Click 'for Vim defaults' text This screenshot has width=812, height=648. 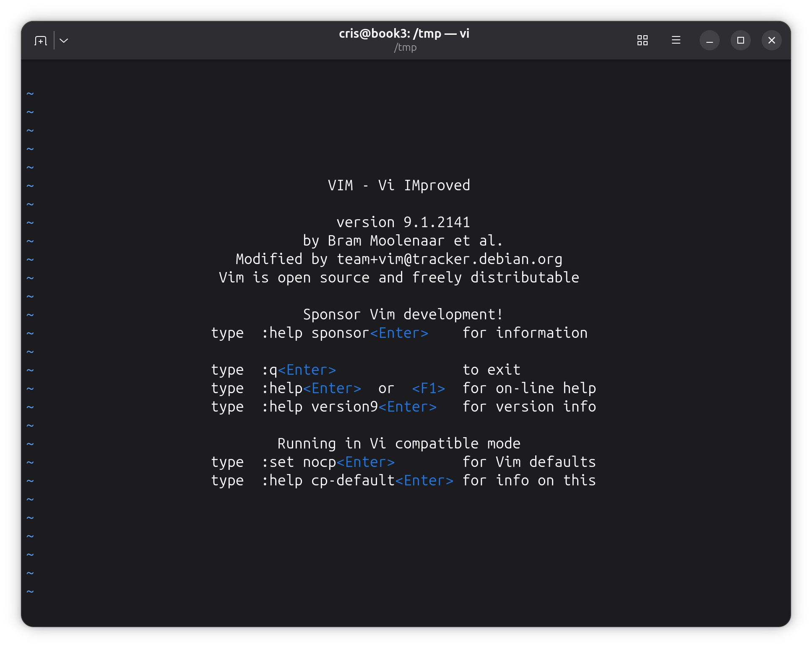(529, 462)
